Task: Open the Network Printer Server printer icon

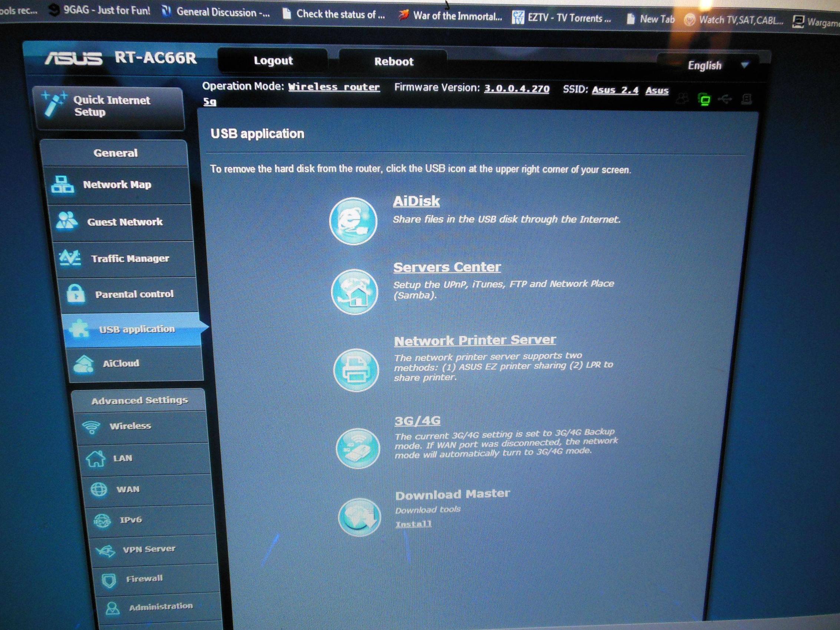Action: click(x=356, y=370)
